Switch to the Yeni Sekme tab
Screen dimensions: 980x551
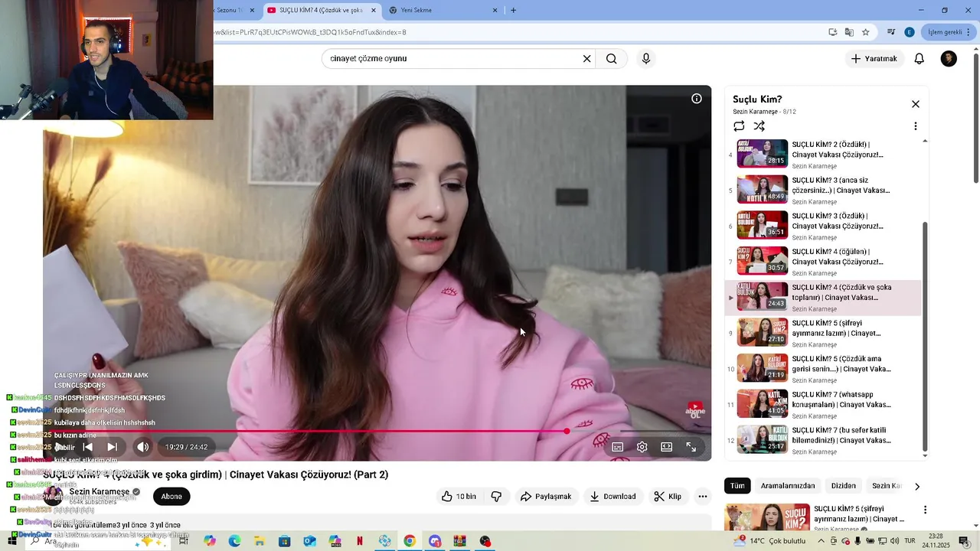coord(442,10)
